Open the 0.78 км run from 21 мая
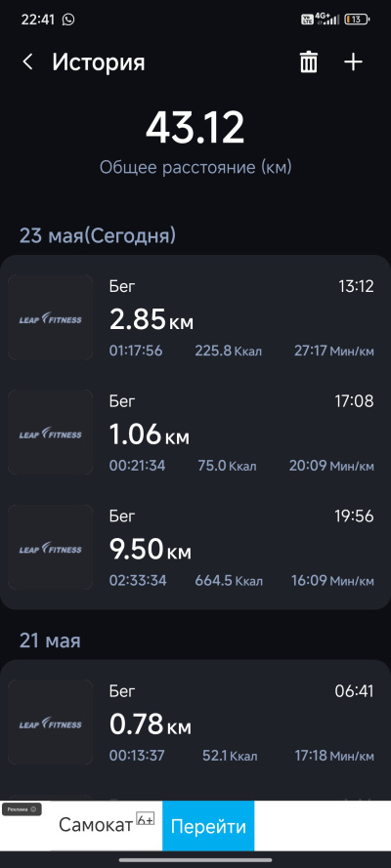Viewport: 391px width, 868px height. (195, 723)
